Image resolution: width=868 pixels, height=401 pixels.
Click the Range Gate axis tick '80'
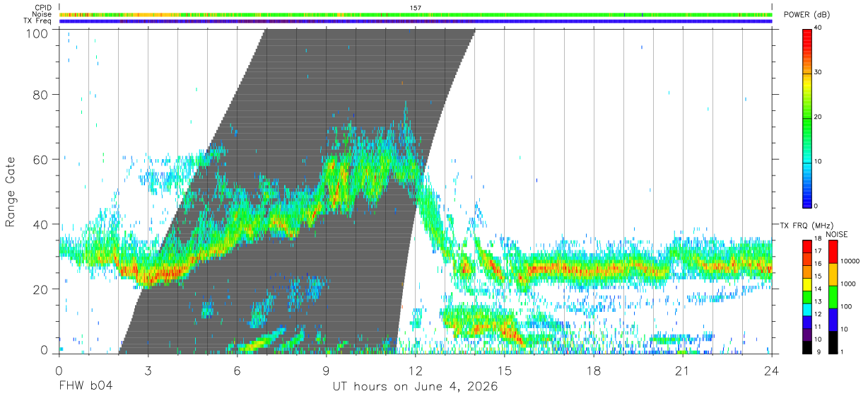coord(40,94)
